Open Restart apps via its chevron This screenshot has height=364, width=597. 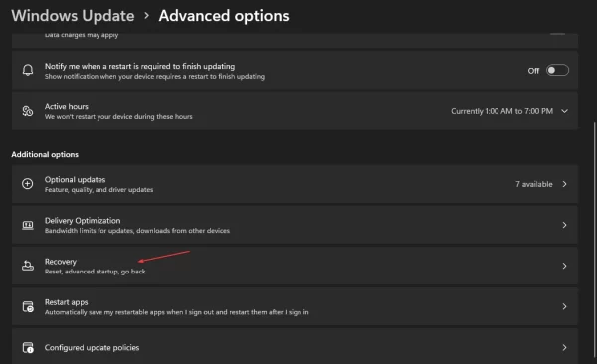click(x=564, y=306)
